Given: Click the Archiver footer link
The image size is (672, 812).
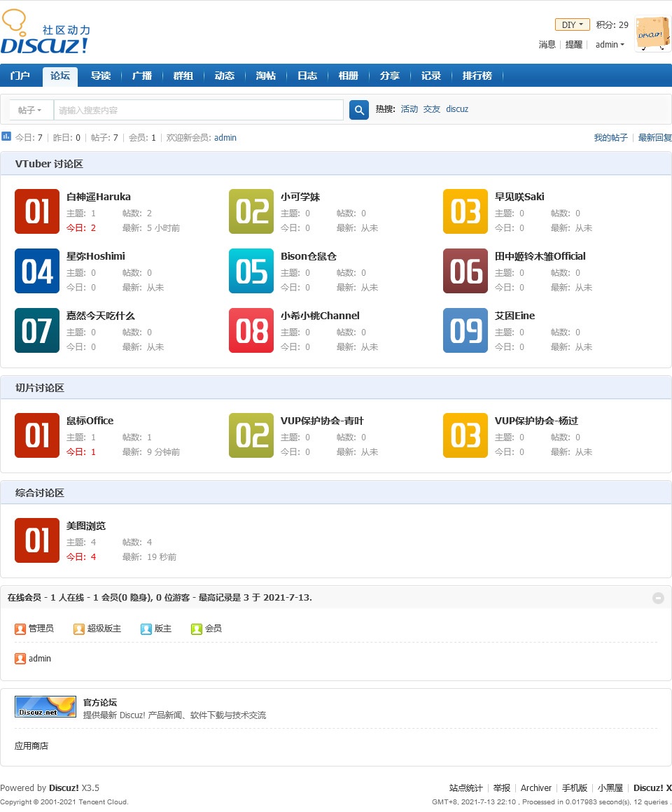Looking at the screenshot, I should point(535,788).
